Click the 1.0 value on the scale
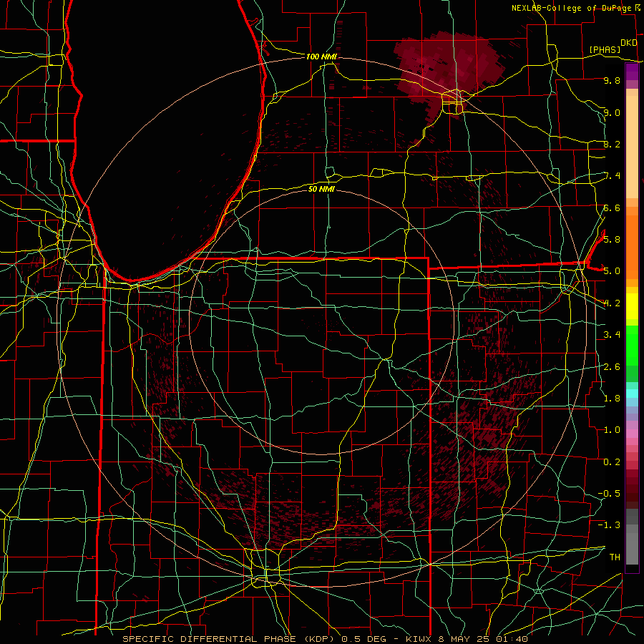 [612, 429]
